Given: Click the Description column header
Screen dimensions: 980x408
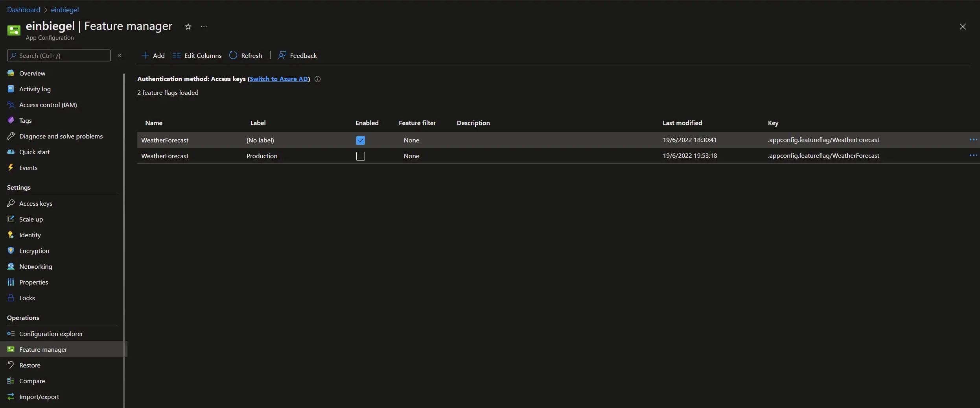Looking at the screenshot, I should (x=473, y=123).
